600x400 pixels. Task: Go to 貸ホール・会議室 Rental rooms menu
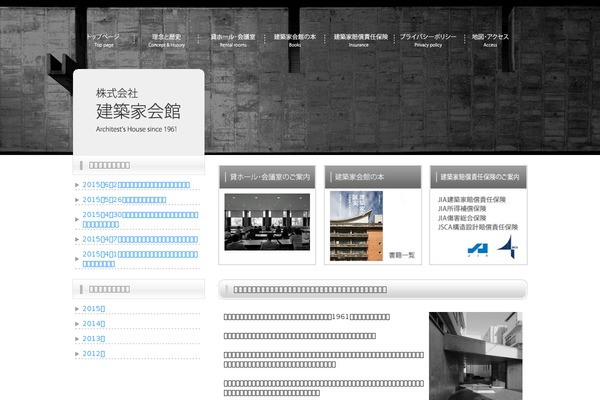233,40
